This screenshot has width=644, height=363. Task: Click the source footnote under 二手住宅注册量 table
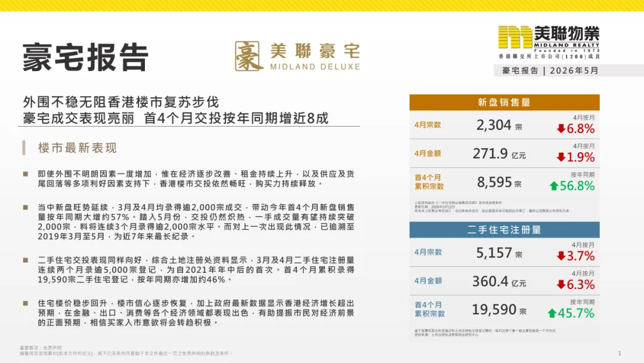[x=485, y=333]
